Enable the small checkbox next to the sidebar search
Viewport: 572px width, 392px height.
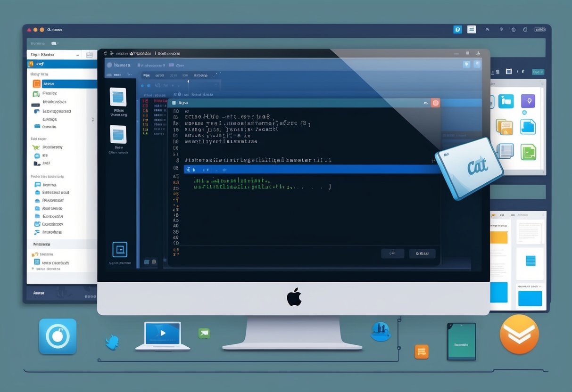pyautogui.click(x=89, y=55)
